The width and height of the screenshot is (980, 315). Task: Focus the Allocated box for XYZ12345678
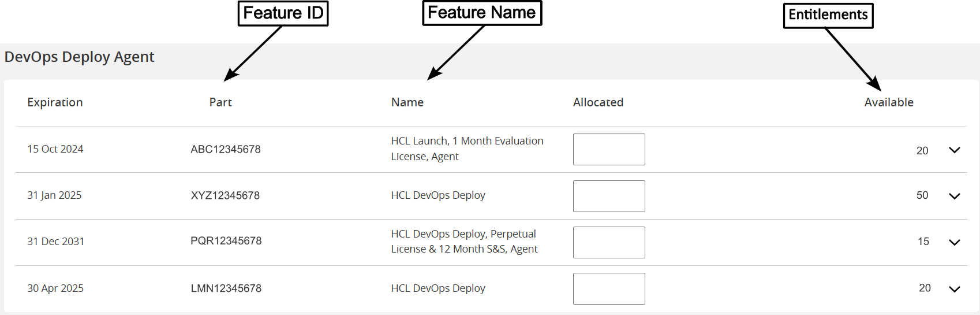[x=609, y=197]
